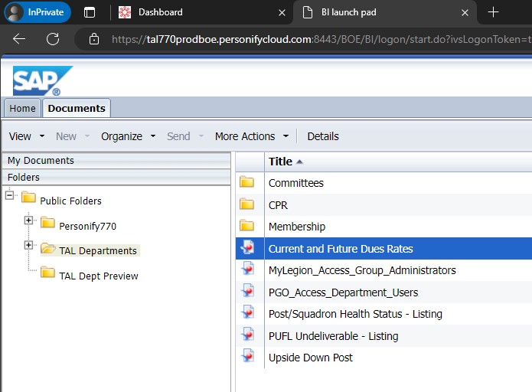Select the TAL Dept Preview folder
The height and width of the screenshot is (392, 532).
[99, 276]
